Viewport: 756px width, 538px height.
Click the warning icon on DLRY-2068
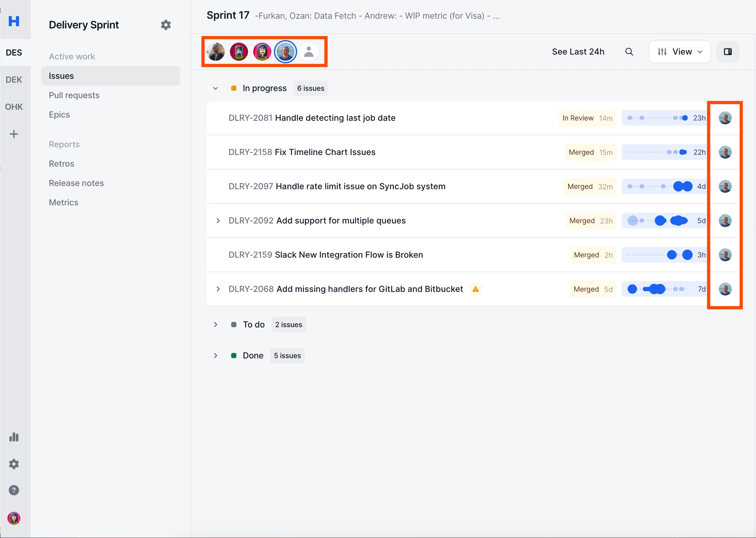[x=475, y=289]
